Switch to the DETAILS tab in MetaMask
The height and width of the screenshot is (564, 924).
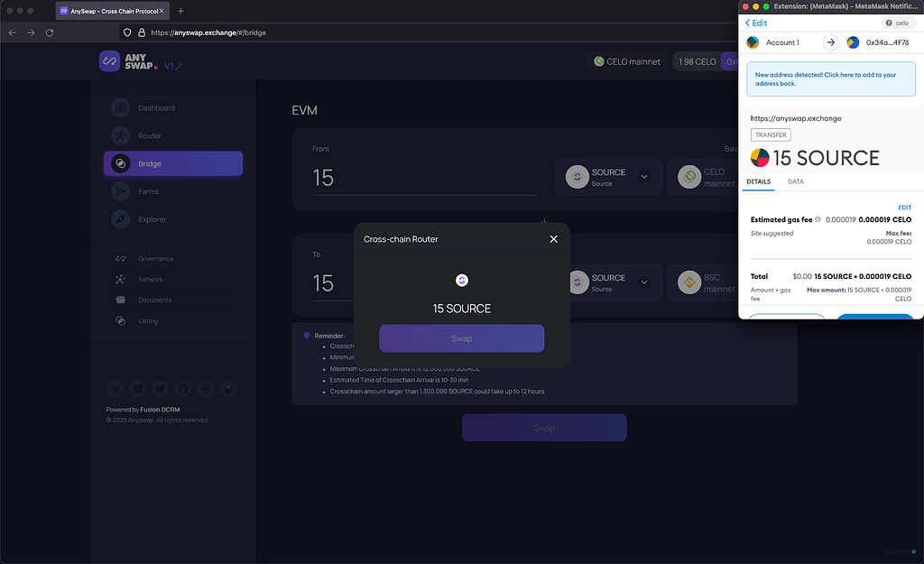click(758, 181)
